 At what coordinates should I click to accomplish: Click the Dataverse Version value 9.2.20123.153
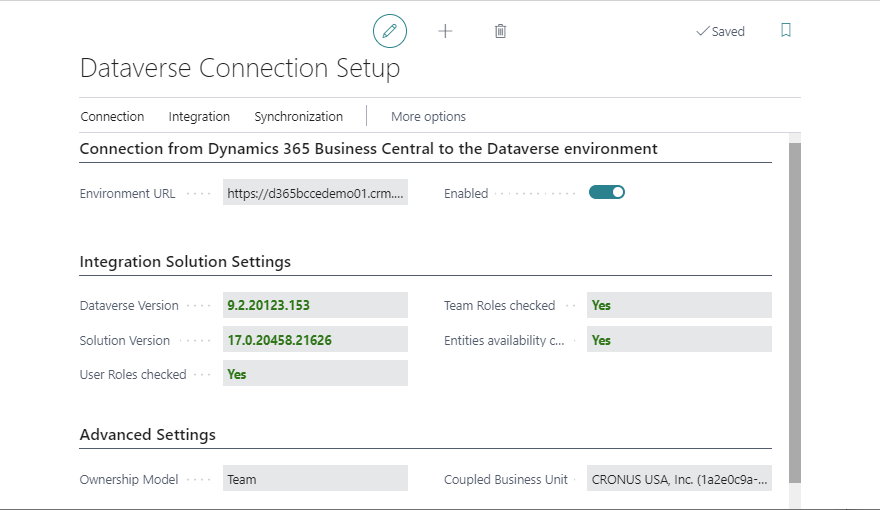coord(315,305)
